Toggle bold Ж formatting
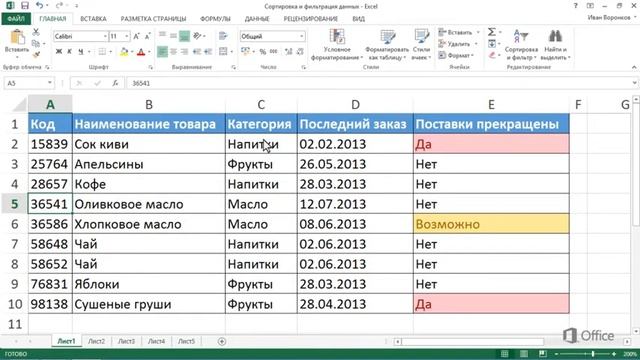640x360 pixels. pyautogui.click(x=59, y=52)
